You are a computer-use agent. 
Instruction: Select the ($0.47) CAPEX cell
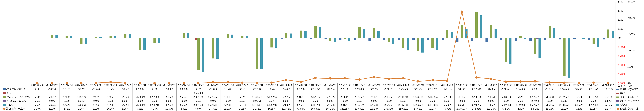[x=37, y=89]
